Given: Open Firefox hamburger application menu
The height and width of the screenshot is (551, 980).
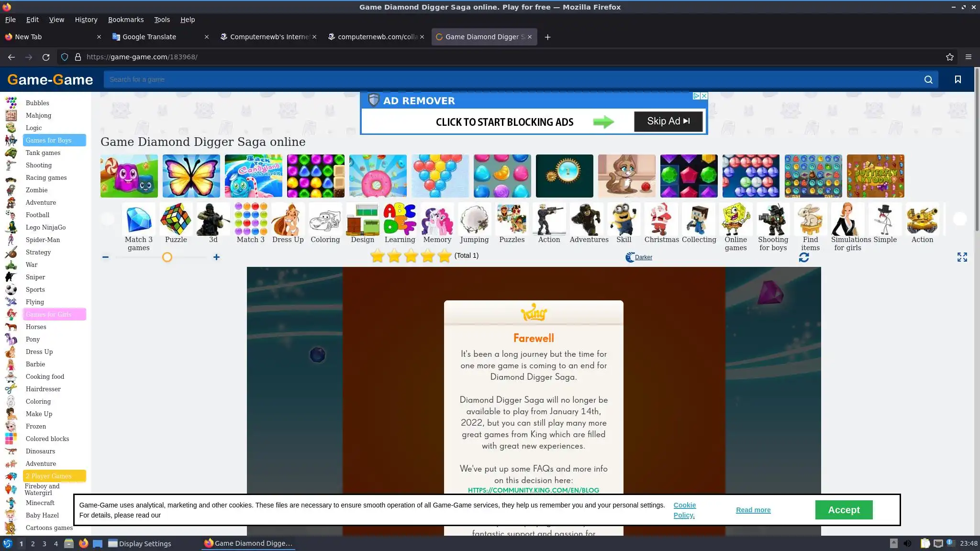Looking at the screenshot, I should click(968, 57).
